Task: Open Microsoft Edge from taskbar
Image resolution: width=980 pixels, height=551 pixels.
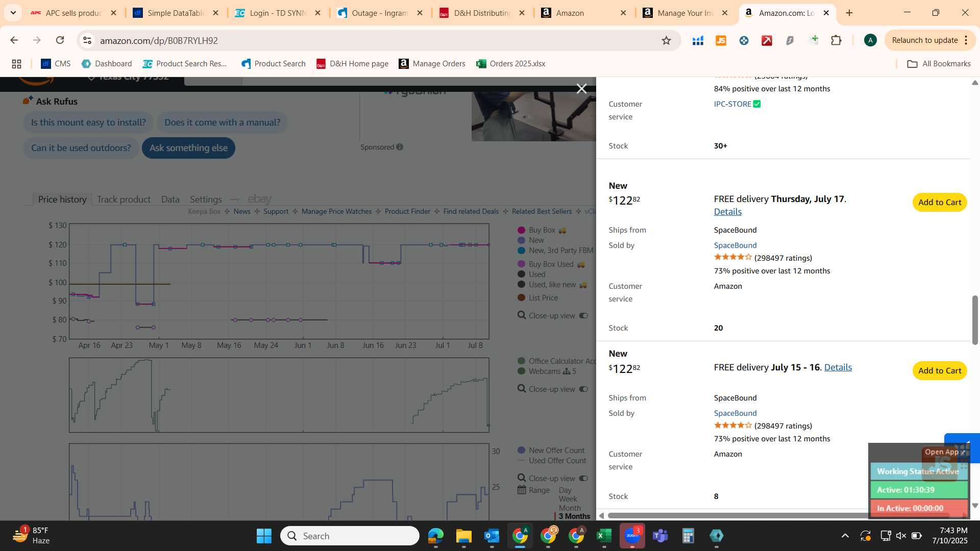Action: 435,536
